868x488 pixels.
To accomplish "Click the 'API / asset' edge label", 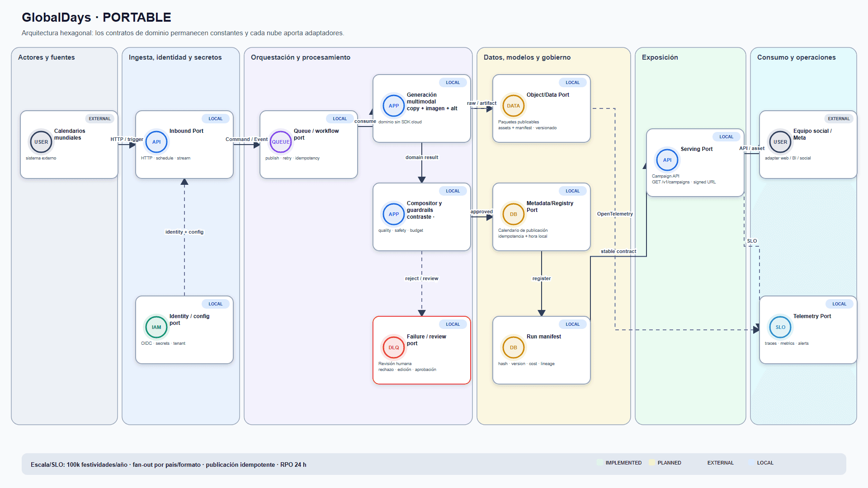I will [752, 148].
